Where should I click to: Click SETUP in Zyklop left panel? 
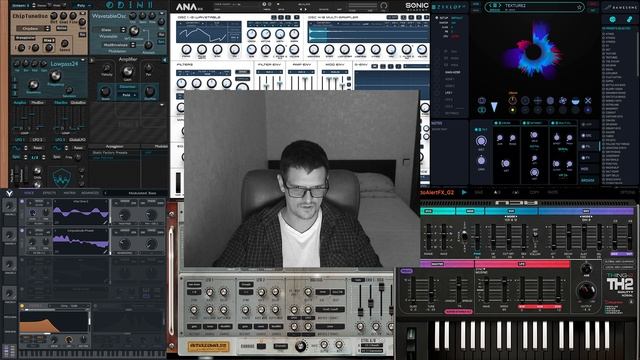444,18
